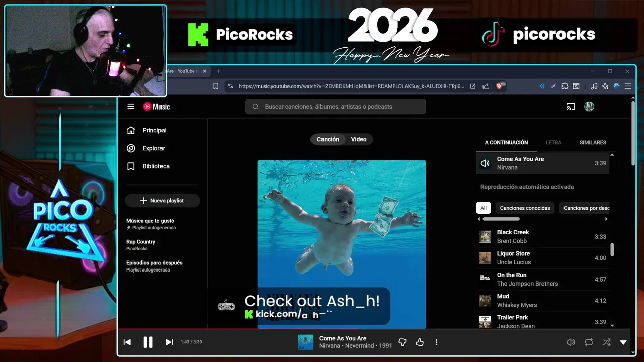Play Liquor Store by Uncle Lucius

click(542, 258)
